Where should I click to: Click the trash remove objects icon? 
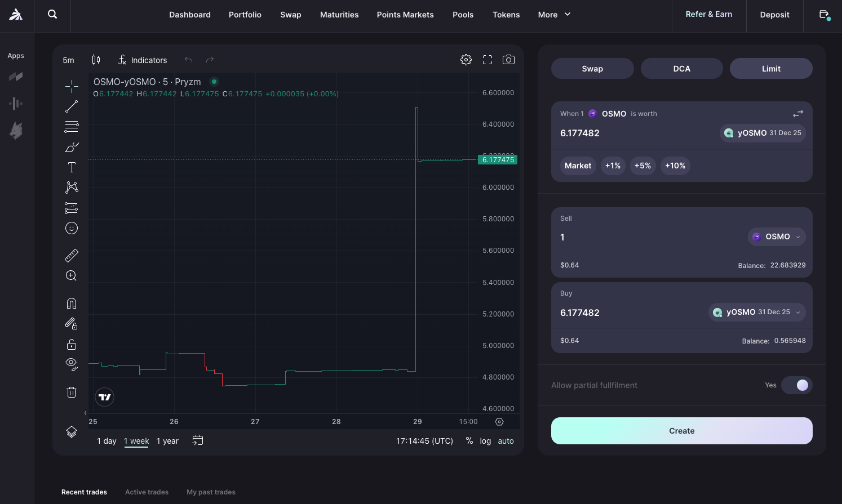[72, 392]
